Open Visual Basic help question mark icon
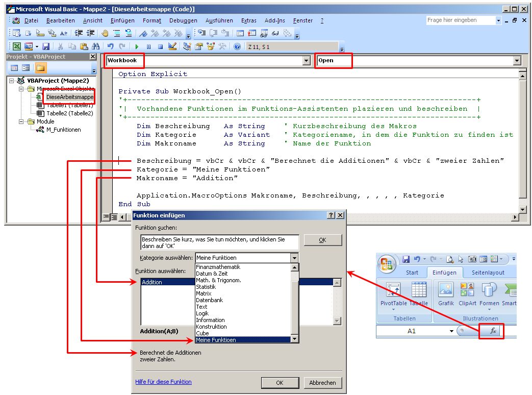The height and width of the screenshot is (395, 532). [x=237, y=46]
